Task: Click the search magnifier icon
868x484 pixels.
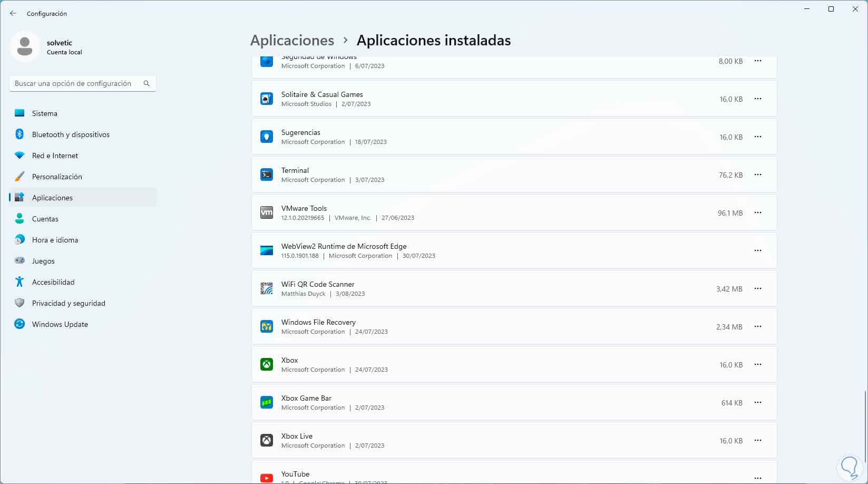Action: coord(147,83)
